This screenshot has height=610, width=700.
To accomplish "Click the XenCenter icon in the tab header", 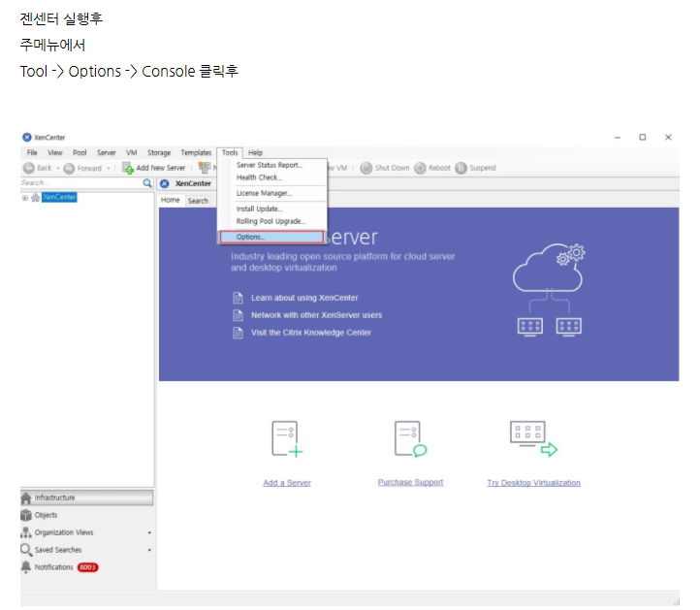I will [x=165, y=183].
